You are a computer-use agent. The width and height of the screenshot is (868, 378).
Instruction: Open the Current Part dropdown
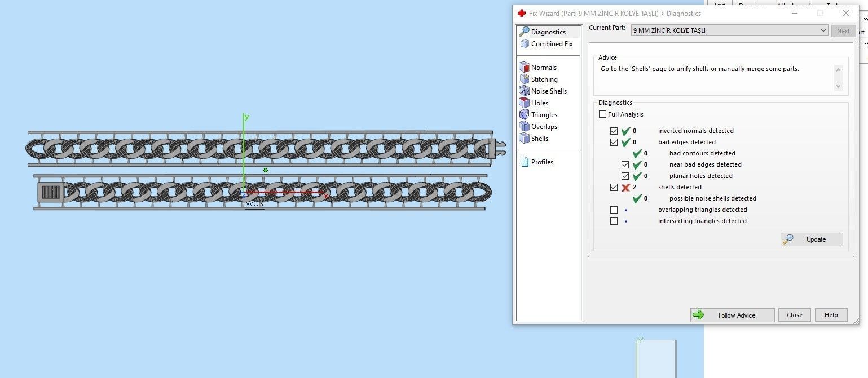729,30
